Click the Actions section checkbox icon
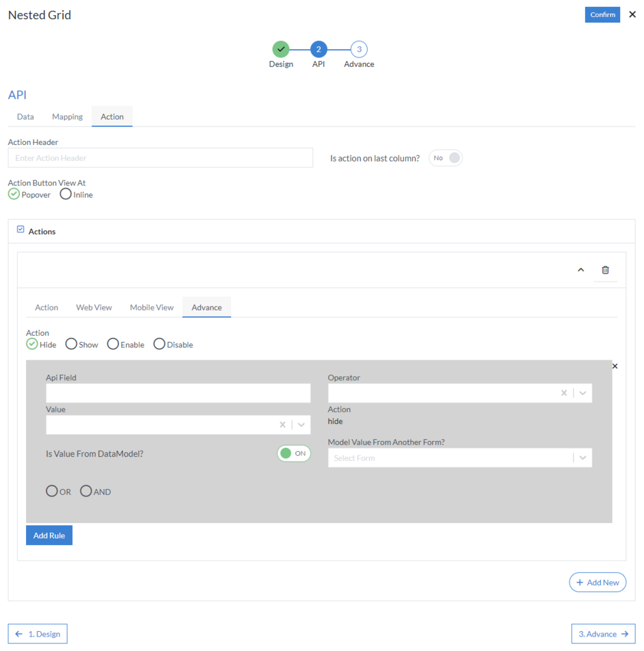Image resolution: width=644 pixels, height=651 pixels. (21, 230)
